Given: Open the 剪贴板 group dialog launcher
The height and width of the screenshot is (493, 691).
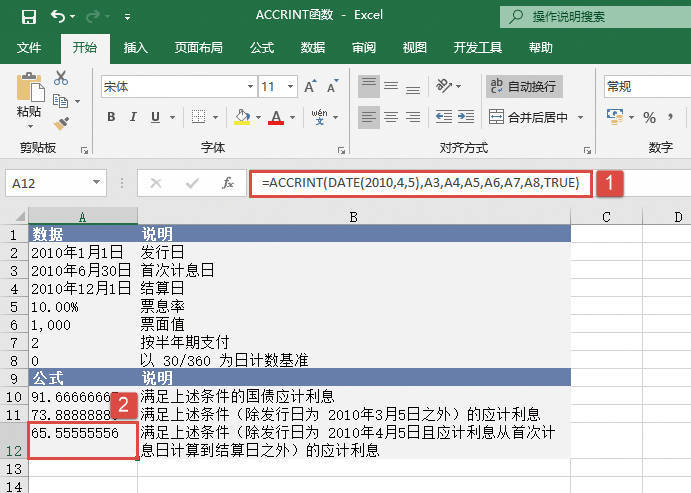Looking at the screenshot, I should [84, 151].
